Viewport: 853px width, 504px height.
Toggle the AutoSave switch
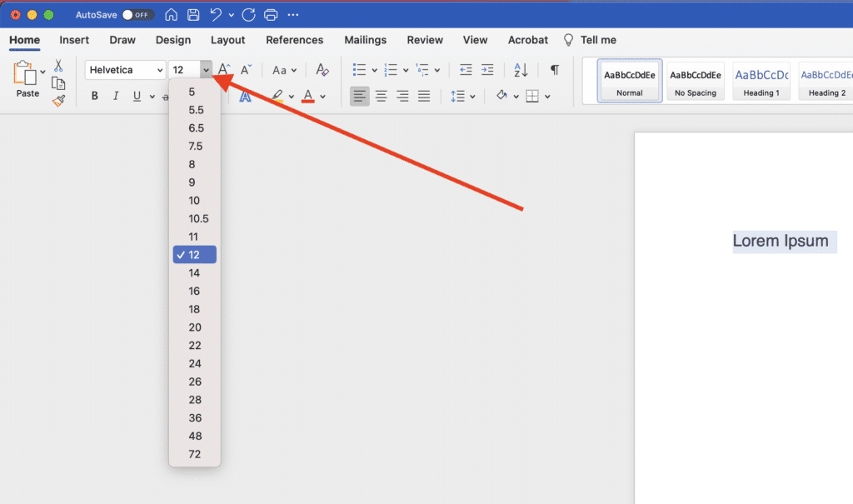(x=137, y=15)
